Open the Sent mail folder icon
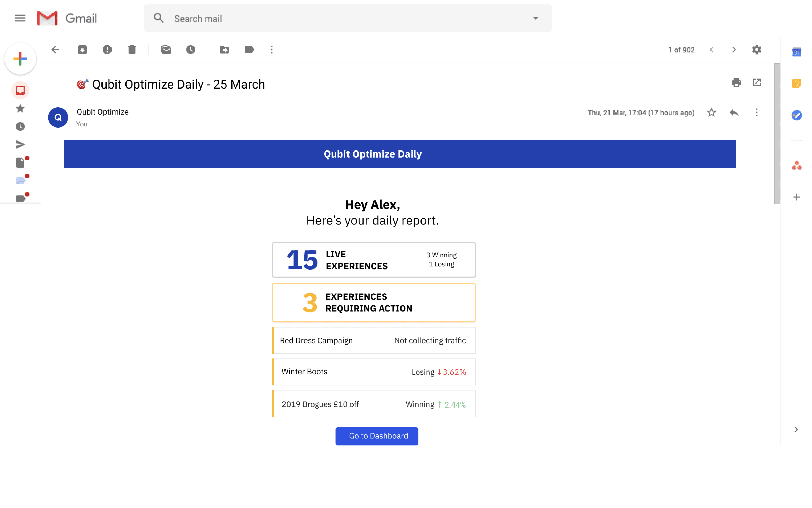 20,144
